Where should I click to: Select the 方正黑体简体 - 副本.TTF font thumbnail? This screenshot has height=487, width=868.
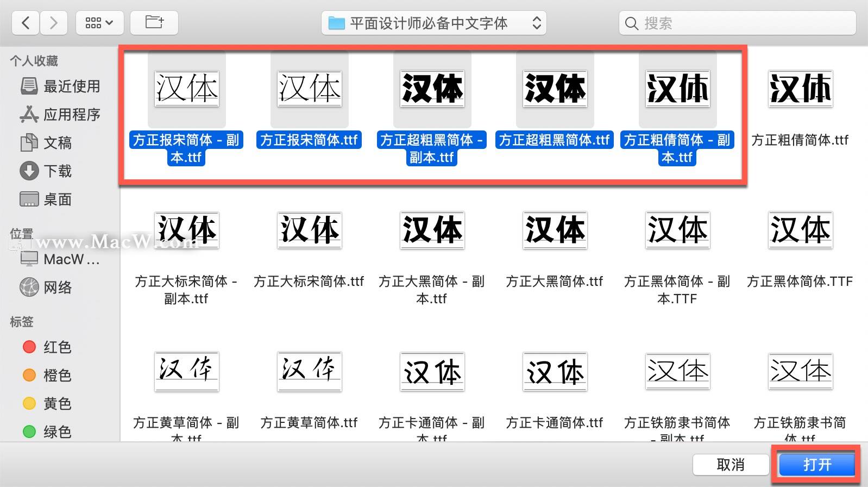[x=677, y=230]
